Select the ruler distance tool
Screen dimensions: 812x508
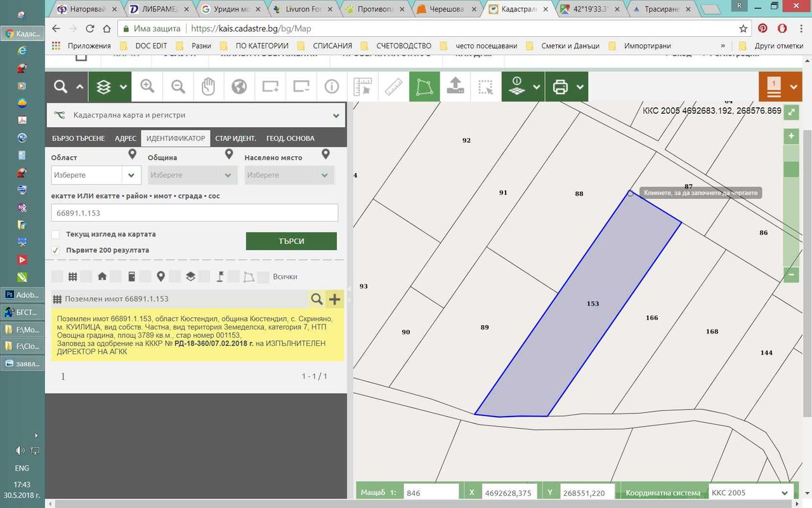click(x=393, y=87)
